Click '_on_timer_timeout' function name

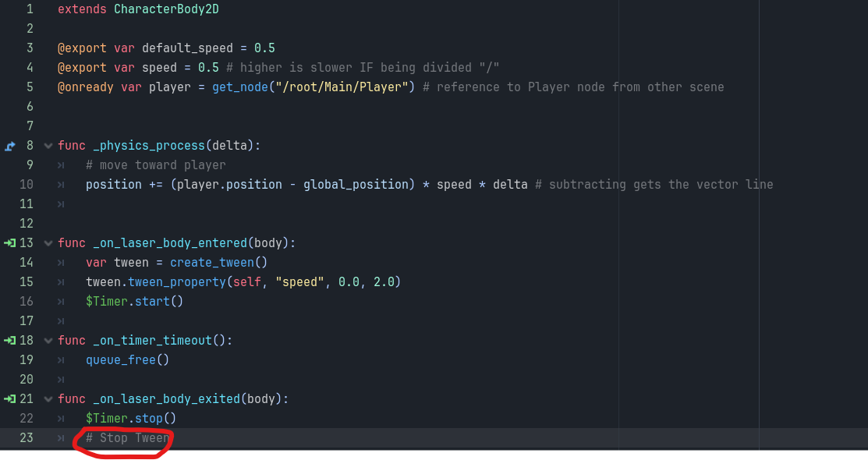(x=152, y=341)
